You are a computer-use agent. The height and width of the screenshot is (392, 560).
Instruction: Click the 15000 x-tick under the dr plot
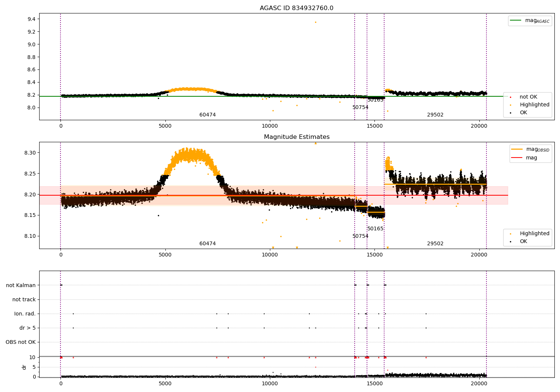[374, 383]
